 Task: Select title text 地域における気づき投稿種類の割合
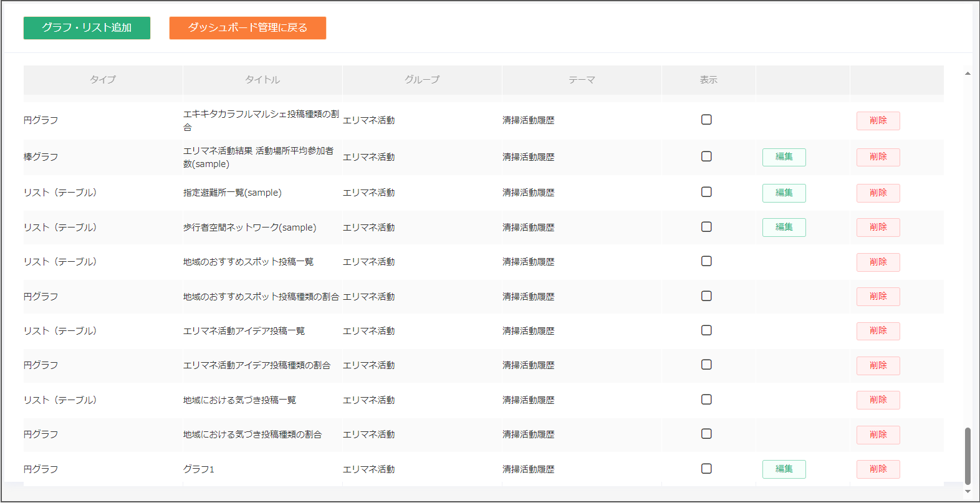(252, 434)
